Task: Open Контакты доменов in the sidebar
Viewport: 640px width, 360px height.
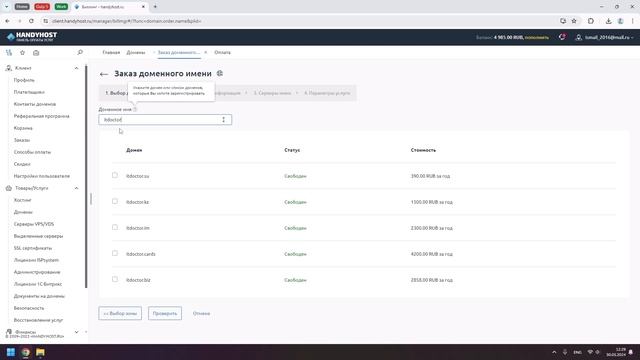Action: coord(35,104)
